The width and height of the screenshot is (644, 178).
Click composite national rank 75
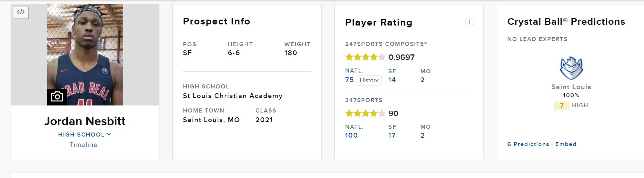pos(349,80)
